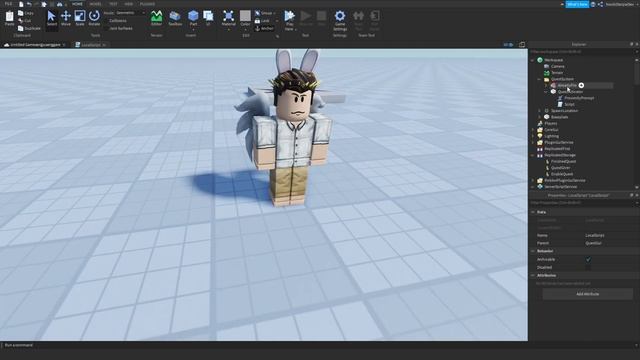
Task: Collapse the QuestGiver node
Action: pos(546,92)
